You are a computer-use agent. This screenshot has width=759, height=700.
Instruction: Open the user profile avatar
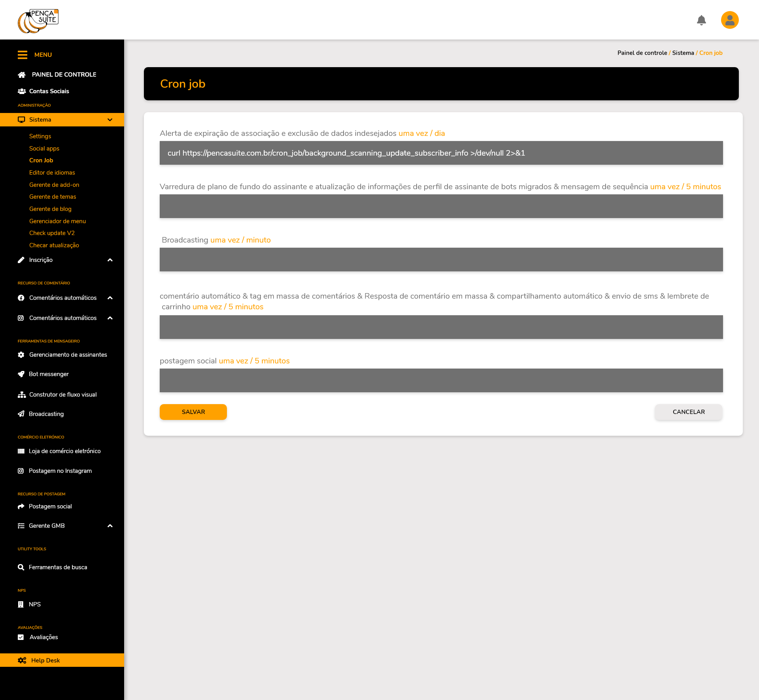pos(729,20)
